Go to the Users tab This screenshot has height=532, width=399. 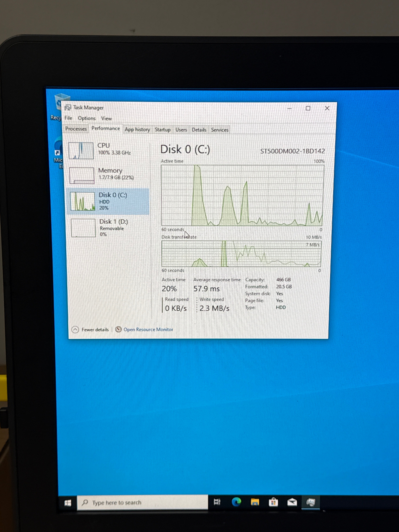(181, 130)
